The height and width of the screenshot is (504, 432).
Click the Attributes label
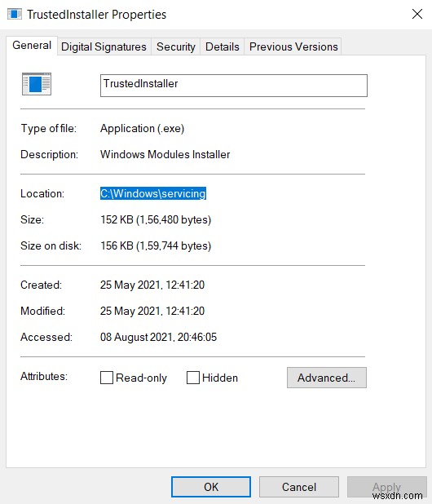(44, 376)
